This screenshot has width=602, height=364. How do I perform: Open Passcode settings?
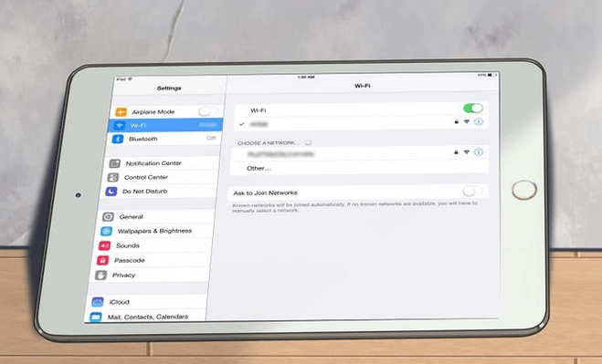tap(151, 260)
